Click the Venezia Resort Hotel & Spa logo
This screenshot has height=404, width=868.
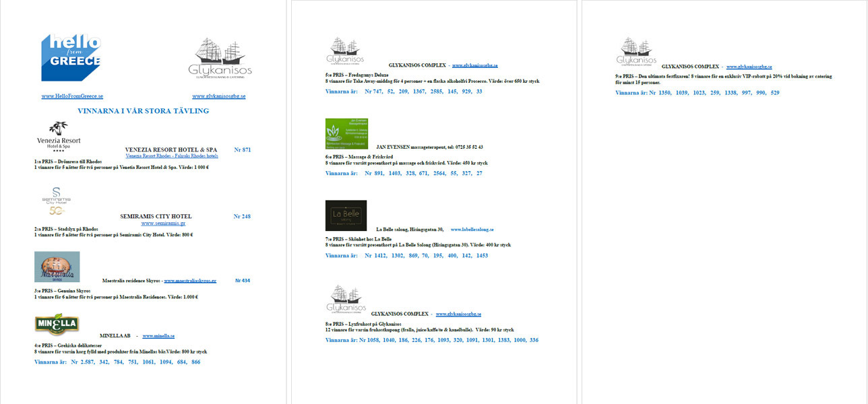click(59, 137)
